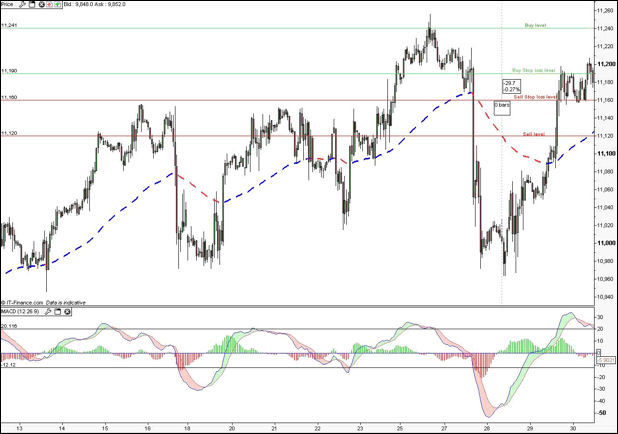Click the MACD (12,26,9) indicator label

[22, 311]
